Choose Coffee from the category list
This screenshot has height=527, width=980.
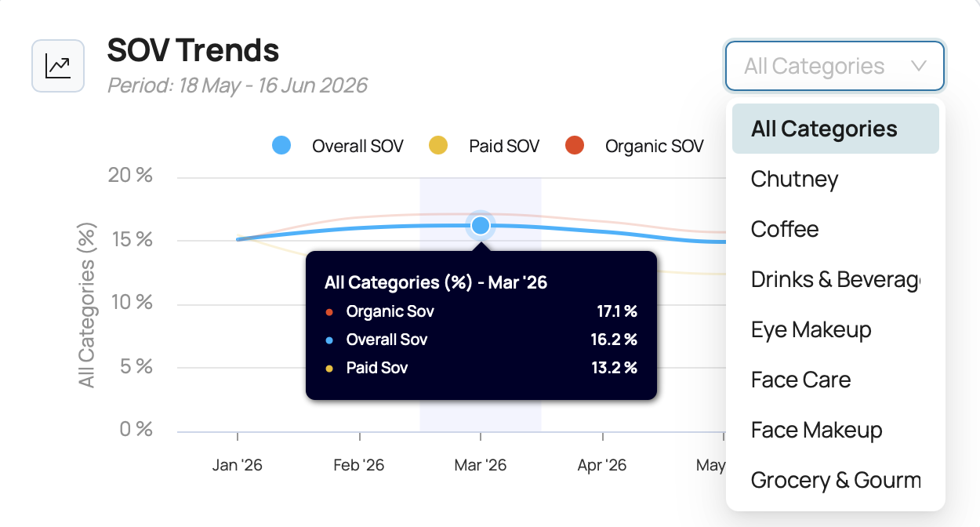pyautogui.click(x=835, y=229)
